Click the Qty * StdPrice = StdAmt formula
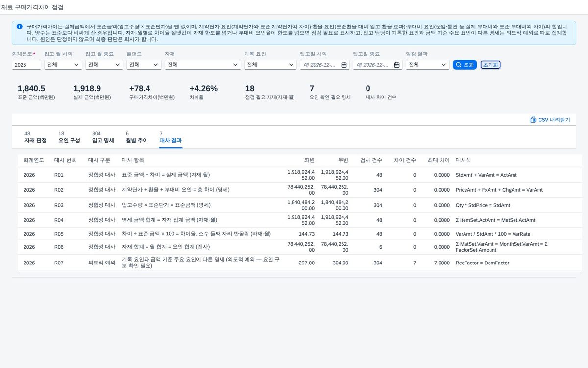 coord(483,205)
